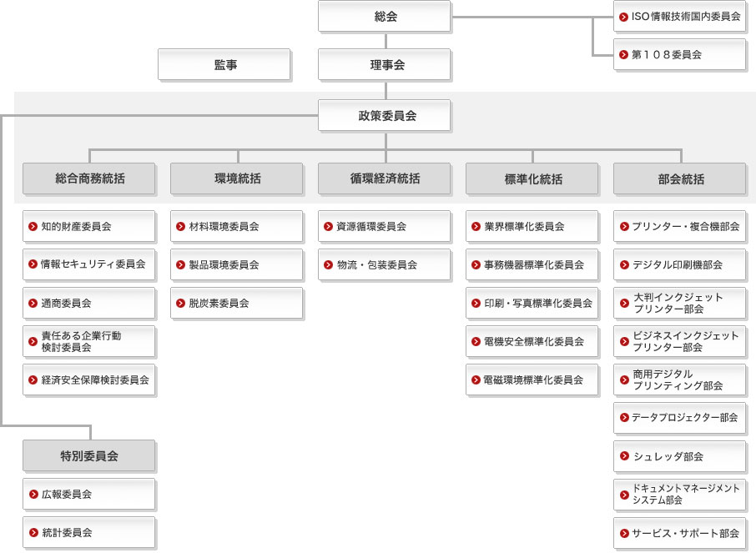
Task: Click red arrow icon beside 脱炭素委員会
Action: point(180,303)
